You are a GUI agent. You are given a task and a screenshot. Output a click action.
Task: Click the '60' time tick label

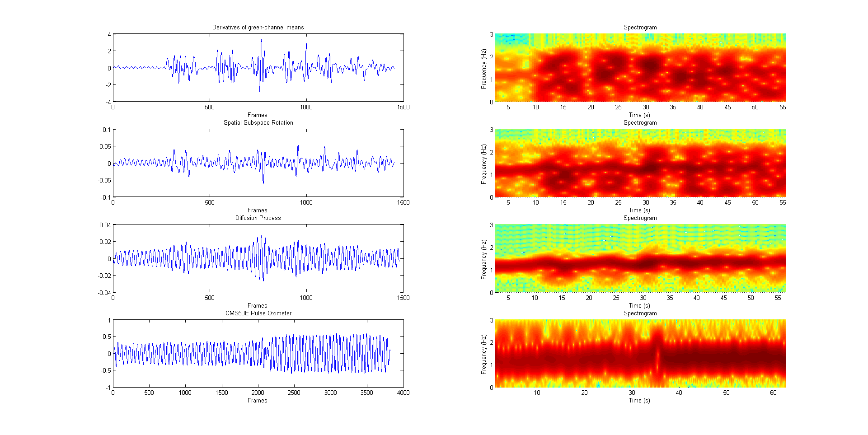[x=773, y=393]
